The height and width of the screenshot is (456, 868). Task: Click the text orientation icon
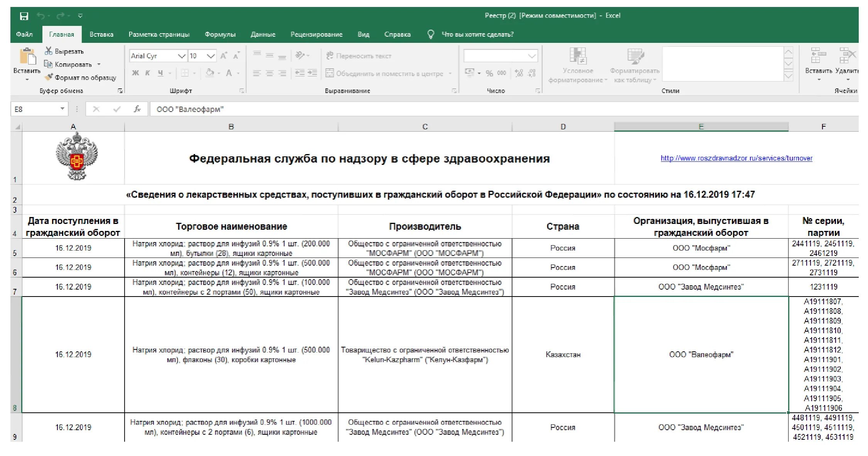point(300,55)
